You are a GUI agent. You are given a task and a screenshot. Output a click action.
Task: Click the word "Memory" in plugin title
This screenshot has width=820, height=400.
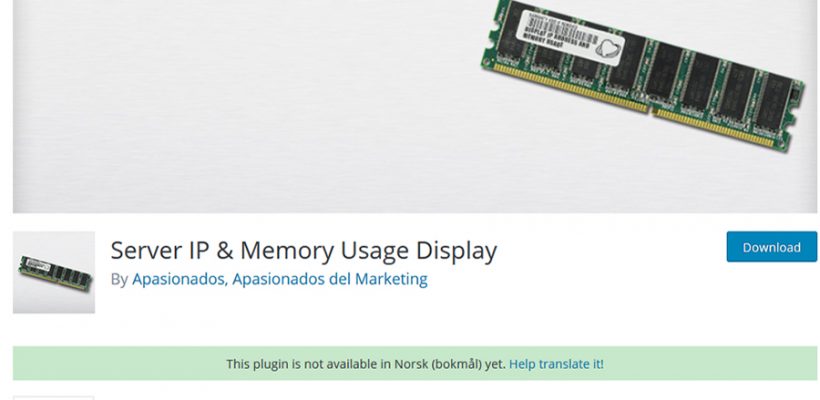coord(286,250)
